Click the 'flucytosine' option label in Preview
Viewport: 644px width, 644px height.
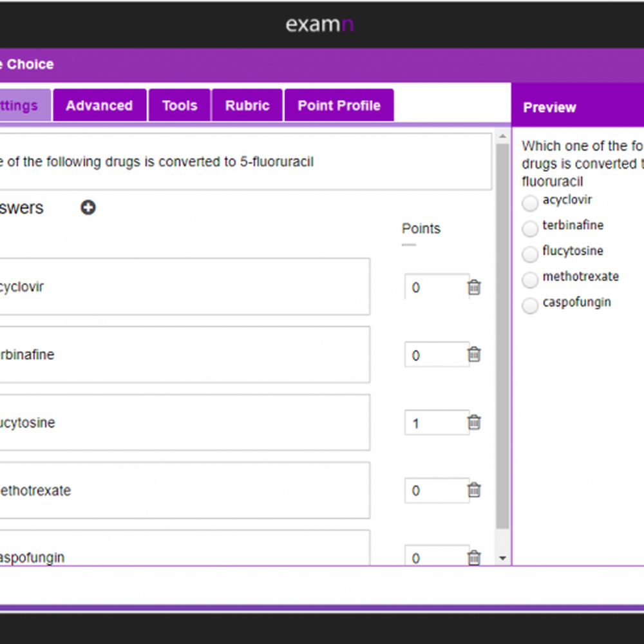pyautogui.click(x=573, y=251)
